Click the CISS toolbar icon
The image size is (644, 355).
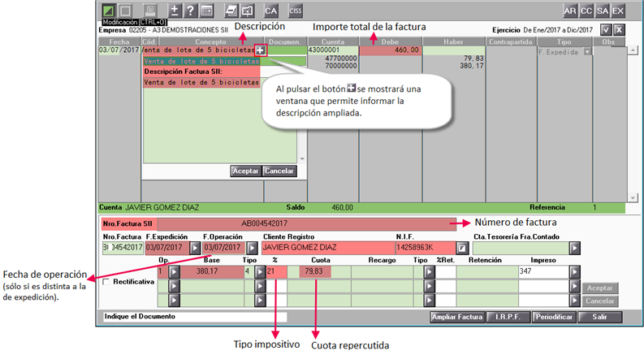(x=296, y=11)
